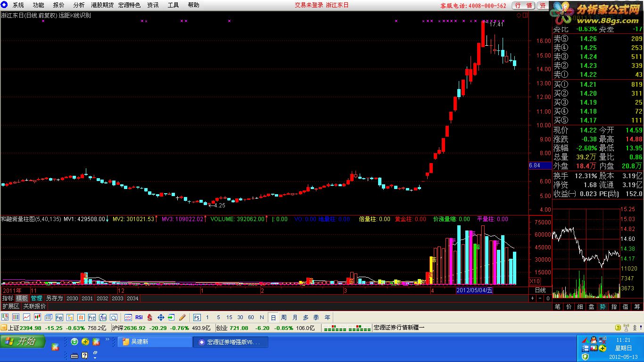
Task: Open the 关联报价 tab
Action: [x=34, y=306]
